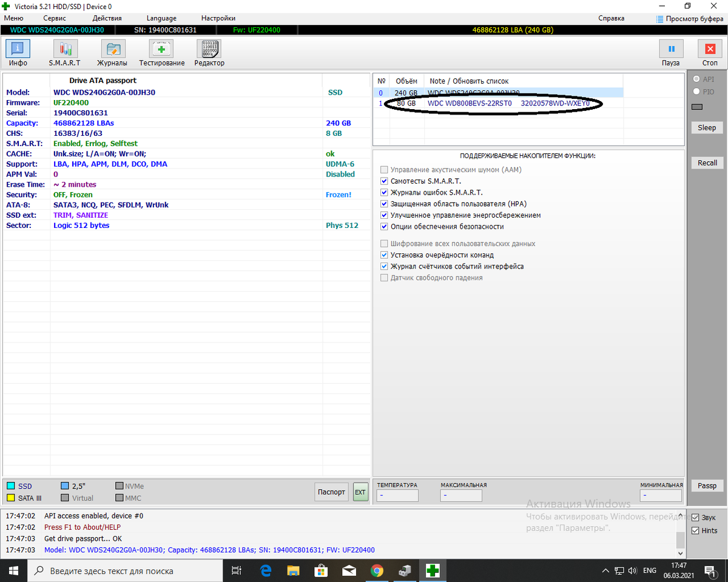Toggle the Hints checkbox
The width and height of the screenshot is (728, 582).
(695, 530)
